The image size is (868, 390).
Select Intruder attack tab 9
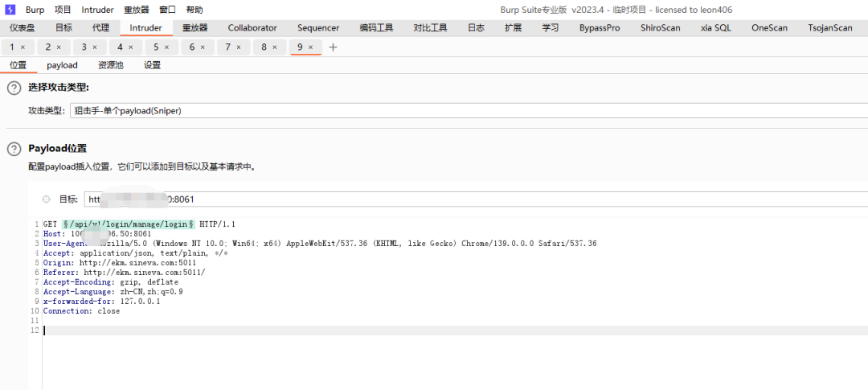point(300,47)
